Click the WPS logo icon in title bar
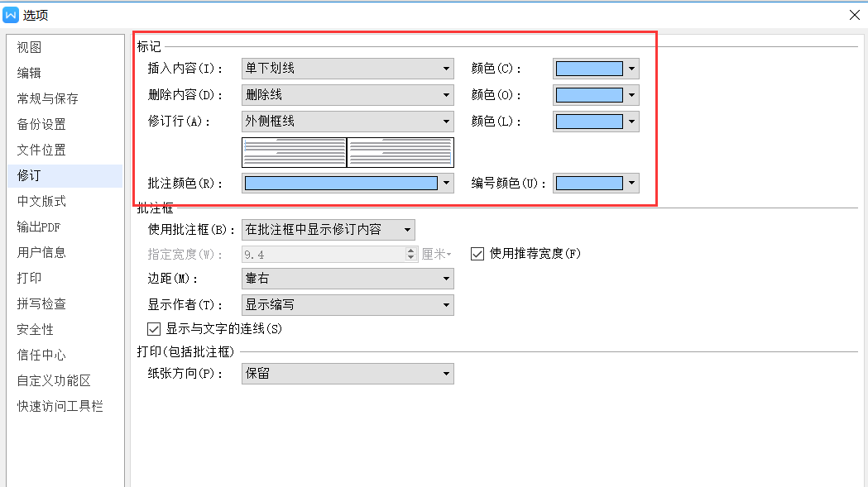Viewport: 868px width, 487px height. [12, 14]
